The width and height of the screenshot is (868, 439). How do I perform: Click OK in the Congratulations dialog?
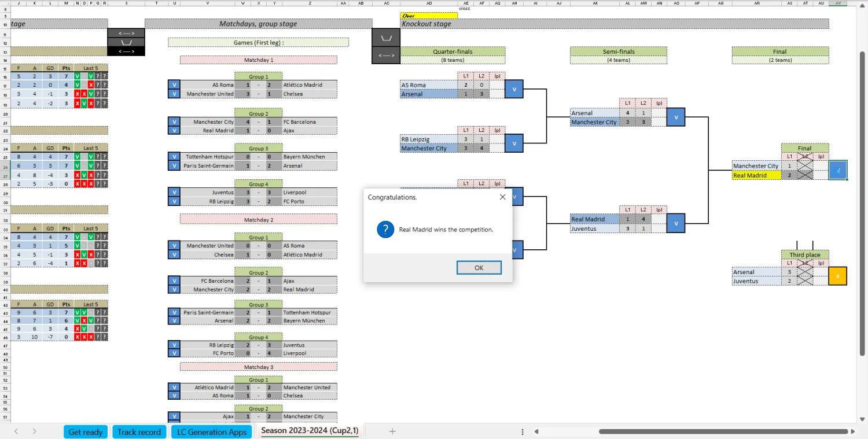[479, 268]
